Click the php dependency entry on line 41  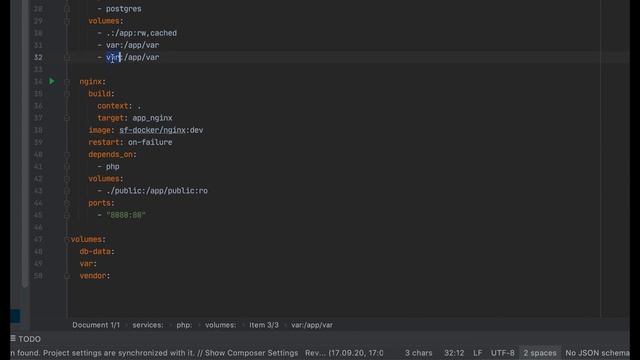pos(113,167)
